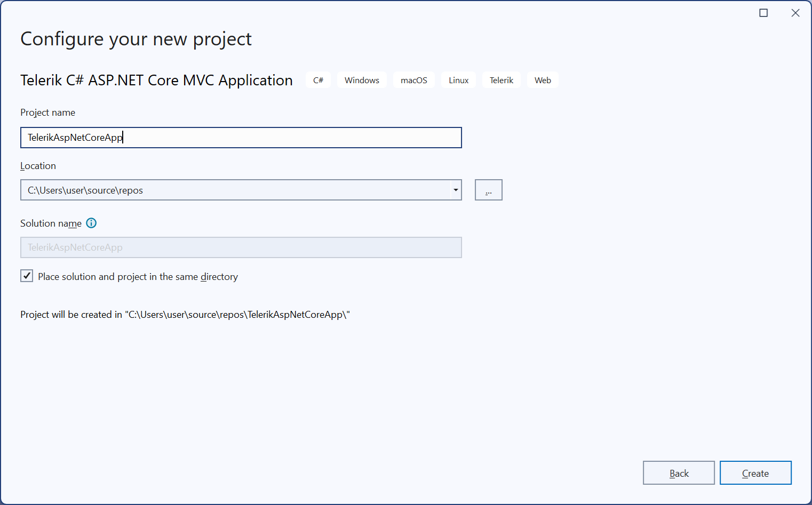The image size is (812, 505).
Task: Click the Windows platform tag
Action: (x=361, y=79)
